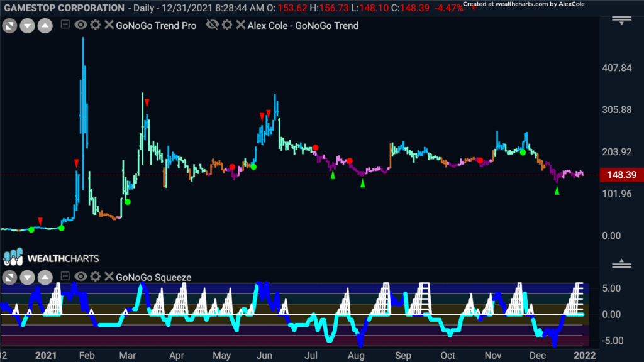Image resolution: width=644 pixels, height=362 pixels.
Task: Click the red triangle at March peak
Action: (147, 103)
